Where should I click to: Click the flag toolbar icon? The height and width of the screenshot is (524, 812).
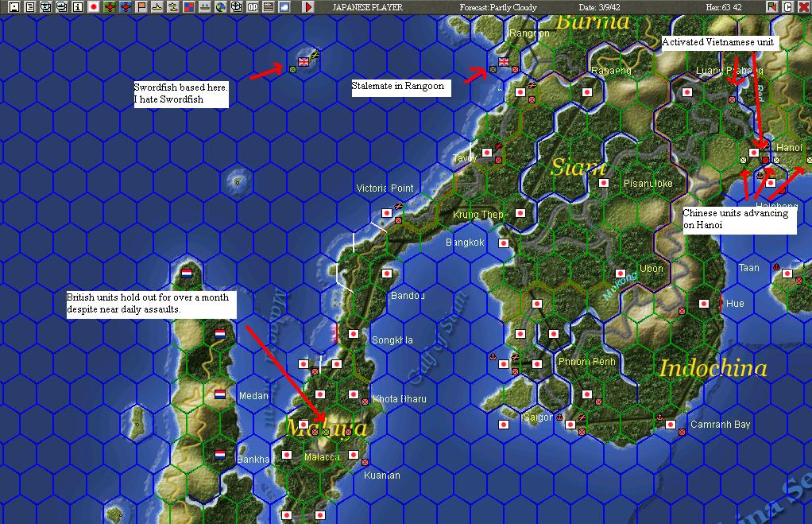[x=143, y=6]
